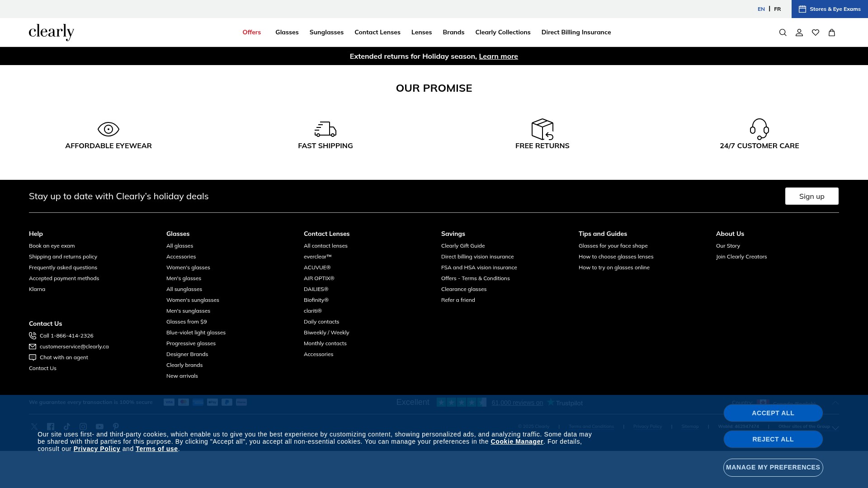Open the Klarna link
This screenshot has width=868, height=488.
(x=37, y=289)
